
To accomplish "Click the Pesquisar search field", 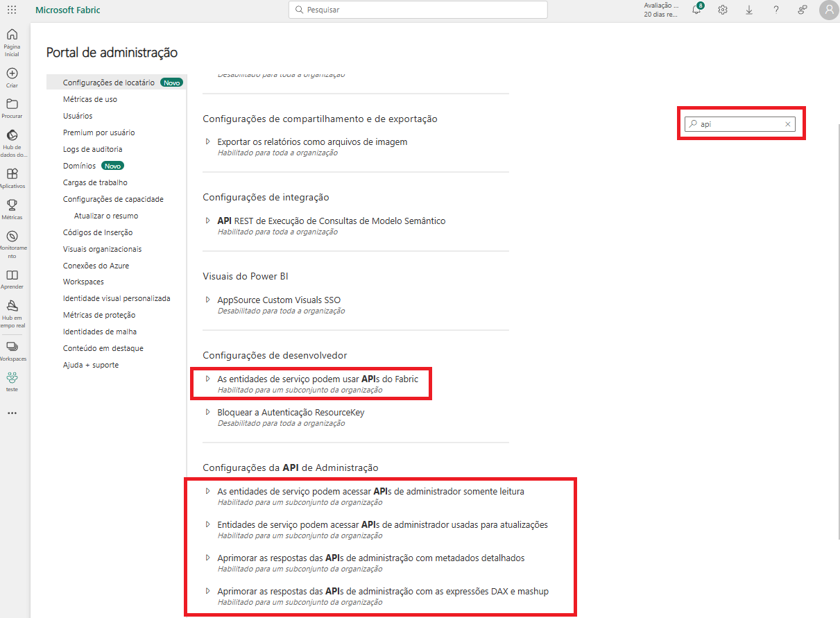I will 418,10.
